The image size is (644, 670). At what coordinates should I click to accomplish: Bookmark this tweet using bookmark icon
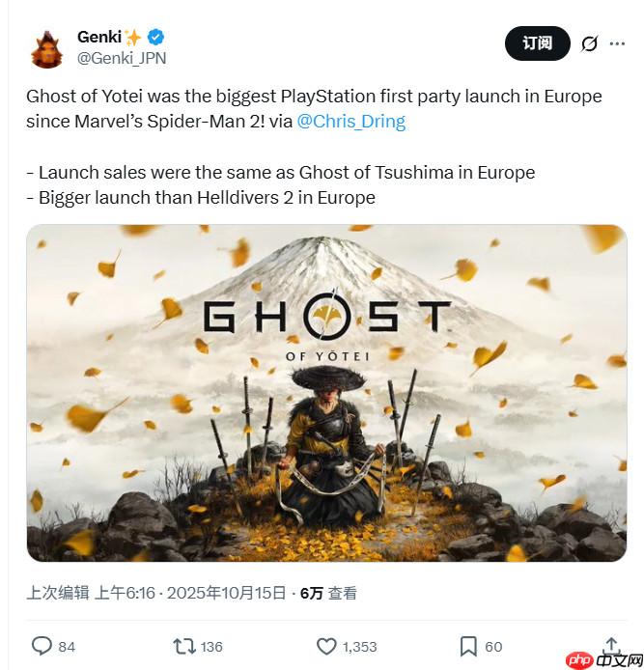click(468, 646)
